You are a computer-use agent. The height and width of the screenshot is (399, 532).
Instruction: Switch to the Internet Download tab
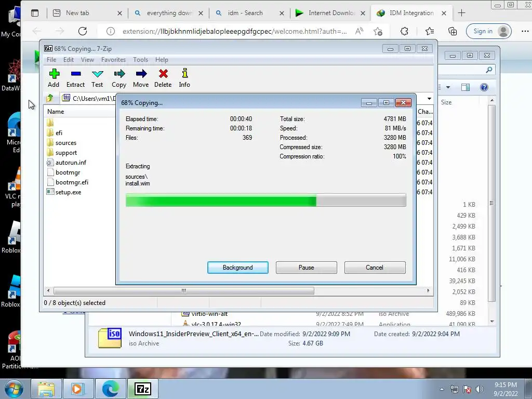[330, 13]
